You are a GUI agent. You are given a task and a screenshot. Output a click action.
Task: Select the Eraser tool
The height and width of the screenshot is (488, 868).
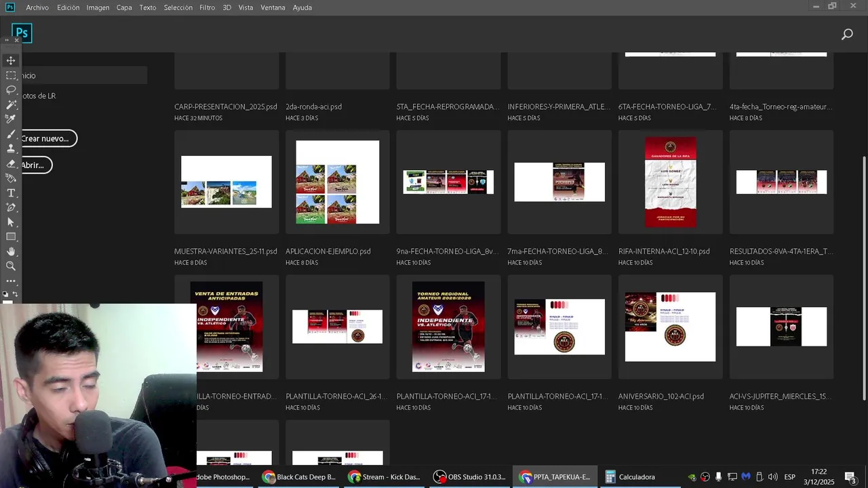11,163
